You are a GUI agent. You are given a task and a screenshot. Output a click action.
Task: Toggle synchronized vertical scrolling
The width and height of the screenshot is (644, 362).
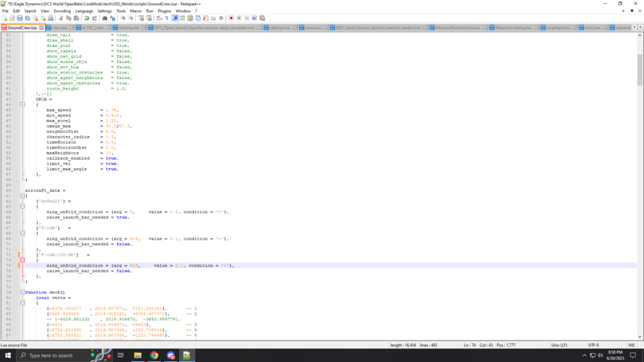[x=141, y=18]
